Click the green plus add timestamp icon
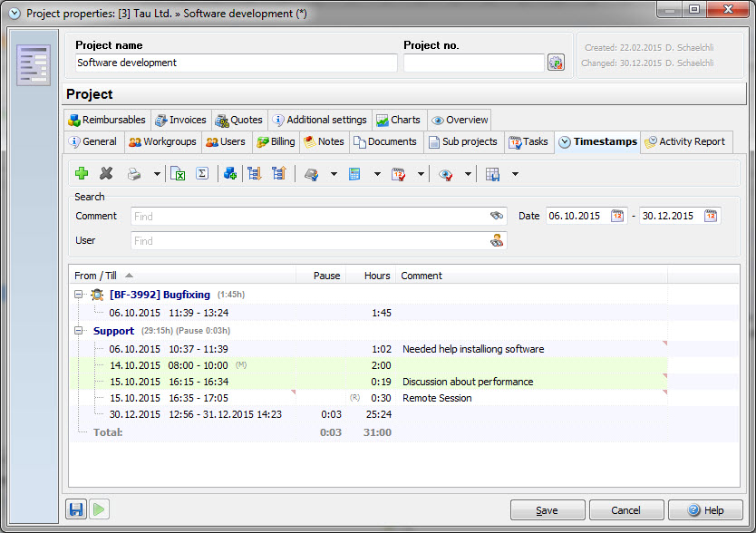Screen dimensions: 756x533 pyautogui.click(x=82, y=174)
